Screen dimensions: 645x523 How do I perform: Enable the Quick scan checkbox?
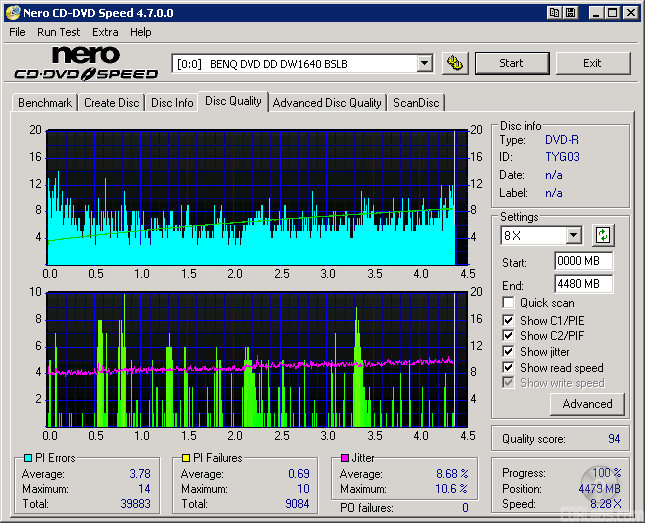click(509, 303)
